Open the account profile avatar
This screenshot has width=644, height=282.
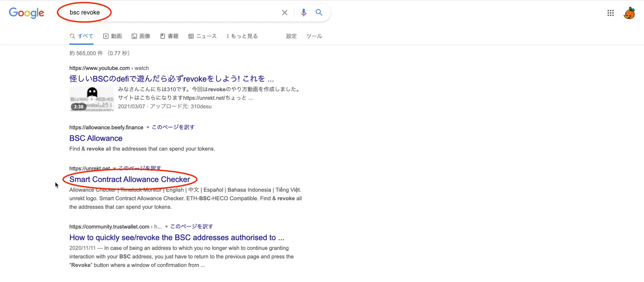[x=629, y=13]
